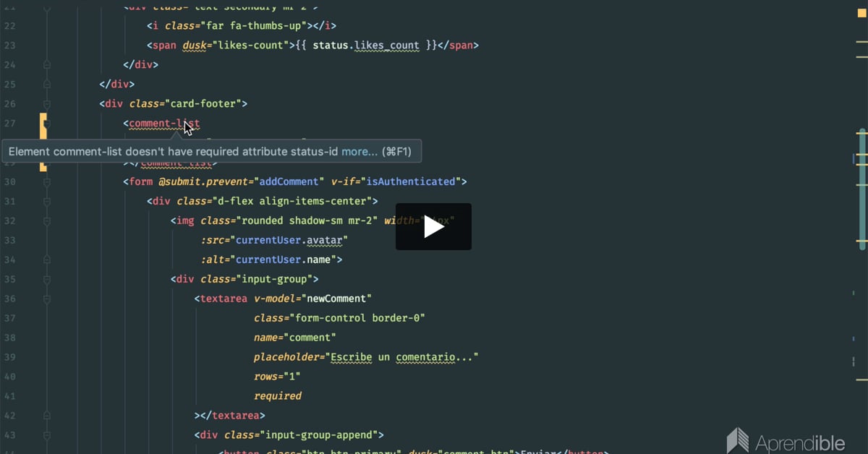Click the editor vertical scrollbar thumb
868x454 pixels.
[x=862, y=189]
